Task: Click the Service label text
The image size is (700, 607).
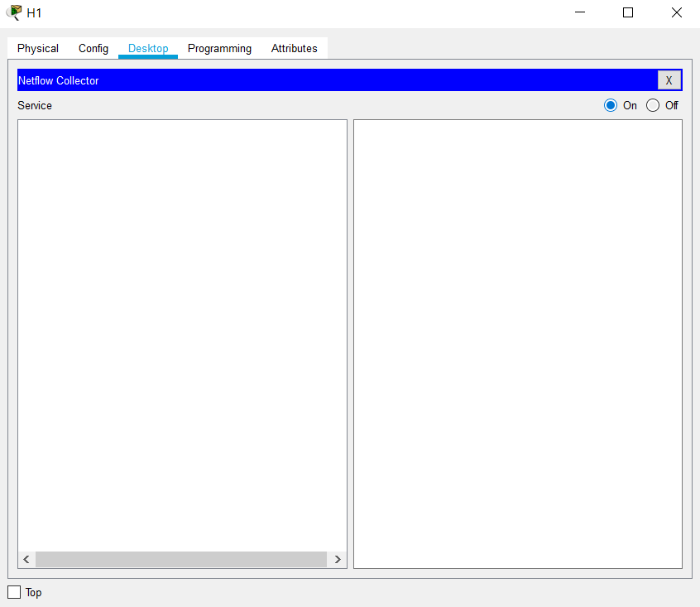Action: pyautogui.click(x=35, y=106)
